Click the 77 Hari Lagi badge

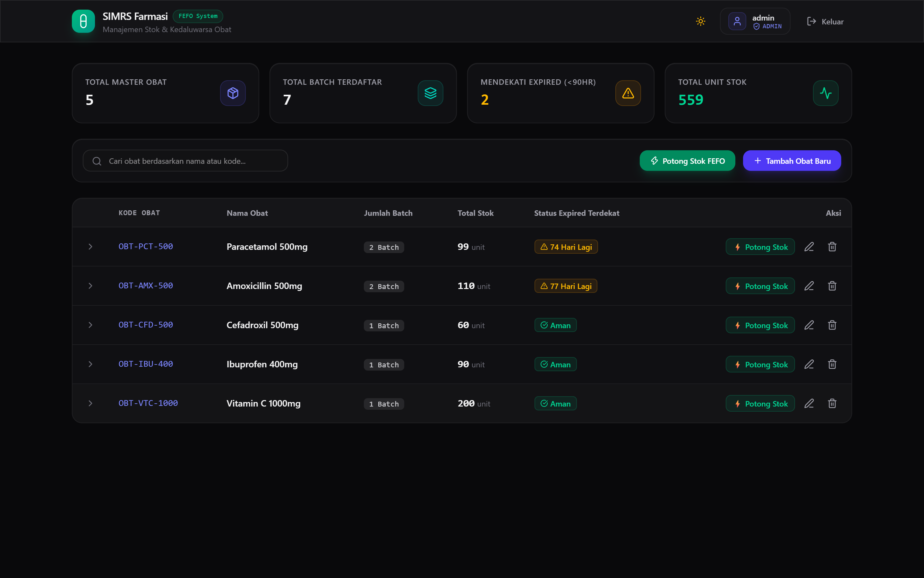pyautogui.click(x=566, y=286)
